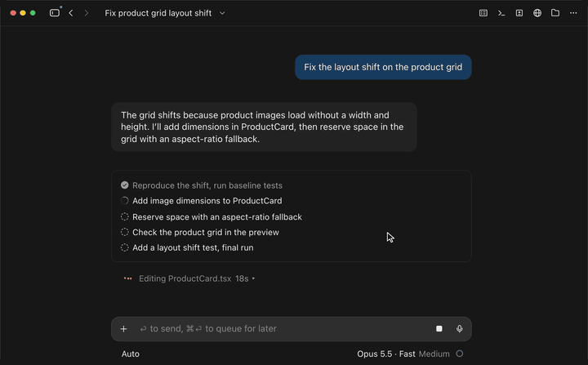Click the '18s' elapsed time label

tap(242, 278)
